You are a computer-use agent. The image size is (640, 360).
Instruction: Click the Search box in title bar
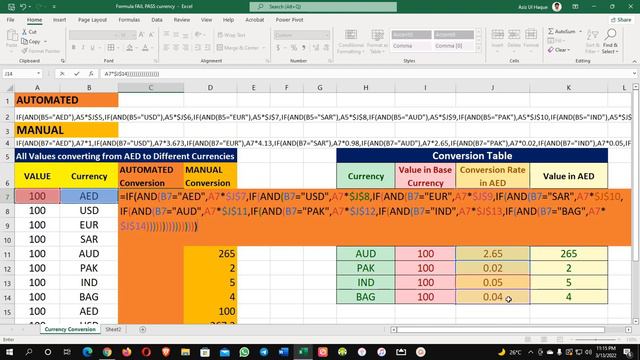tap(323, 7)
